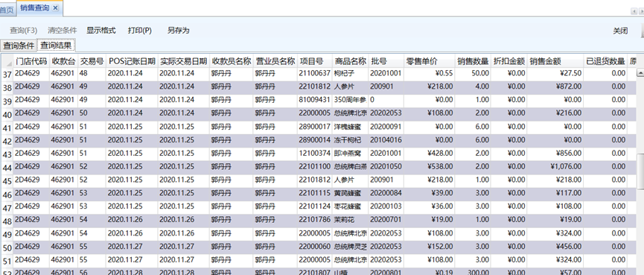644x275 pixels.
Task: Click product cell 350周年参
Action: coord(350,100)
